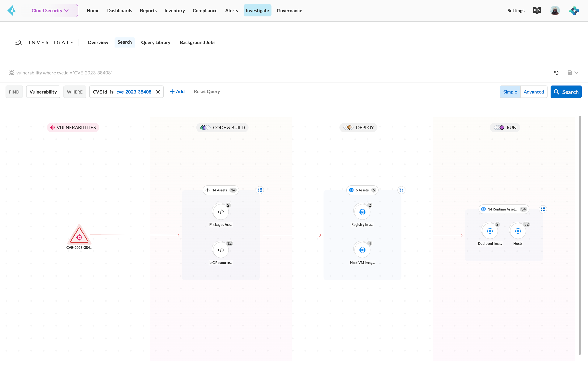The width and height of the screenshot is (588, 367).
Task: Open the Background Jobs tab
Action: point(197,42)
